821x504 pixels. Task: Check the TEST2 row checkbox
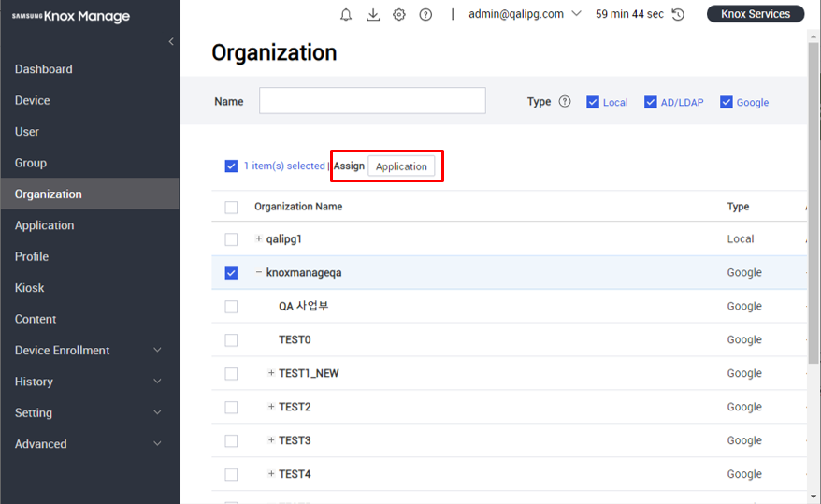click(x=231, y=407)
